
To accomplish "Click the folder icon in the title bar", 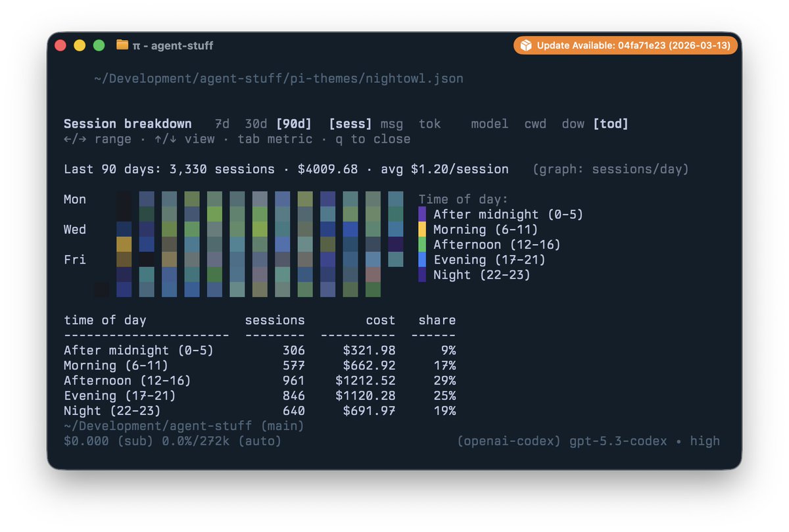I will (122, 45).
